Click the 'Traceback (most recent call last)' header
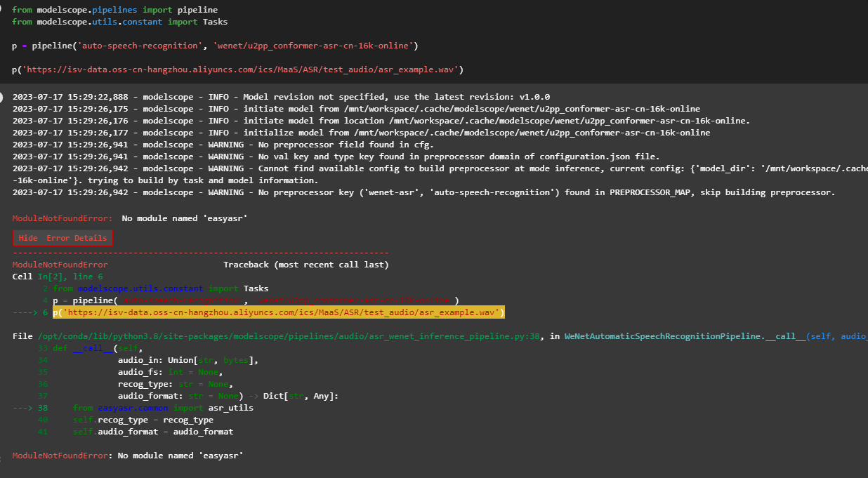868x478 pixels. tap(305, 265)
